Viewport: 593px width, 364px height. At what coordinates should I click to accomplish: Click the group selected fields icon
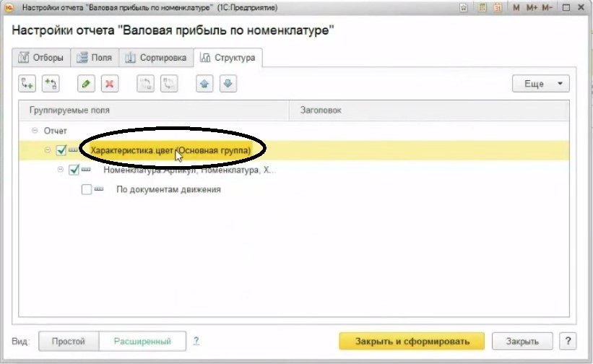(51, 84)
